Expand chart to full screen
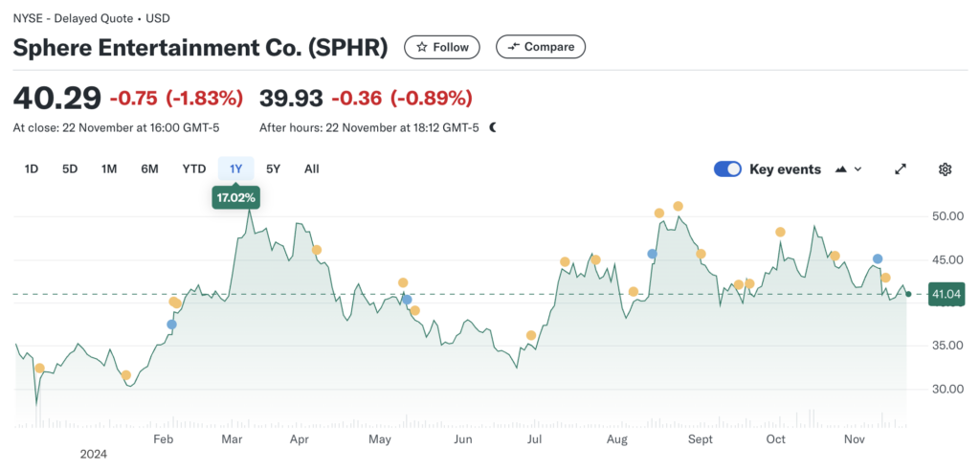980x471 pixels. tap(900, 169)
